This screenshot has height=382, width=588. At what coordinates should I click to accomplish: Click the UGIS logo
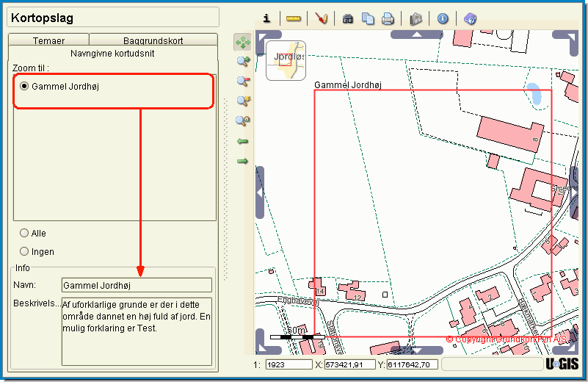coord(562,364)
